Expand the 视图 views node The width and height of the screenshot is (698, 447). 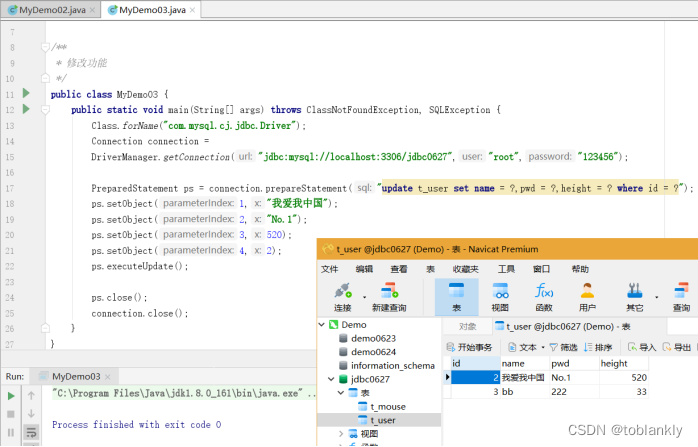coord(341,434)
